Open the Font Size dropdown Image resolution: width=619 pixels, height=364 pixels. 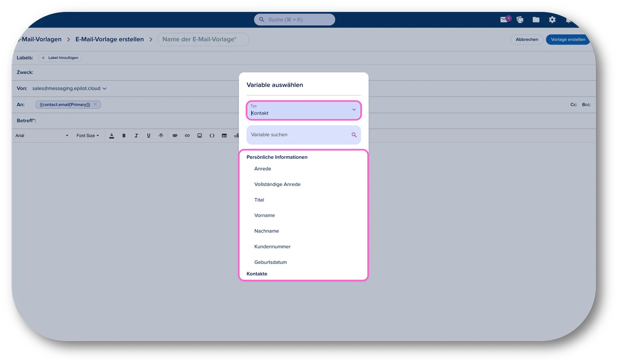[x=88, y=136]
